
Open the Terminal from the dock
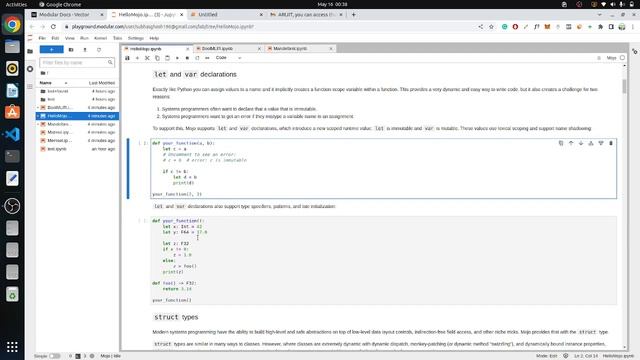tap(12, 156)
